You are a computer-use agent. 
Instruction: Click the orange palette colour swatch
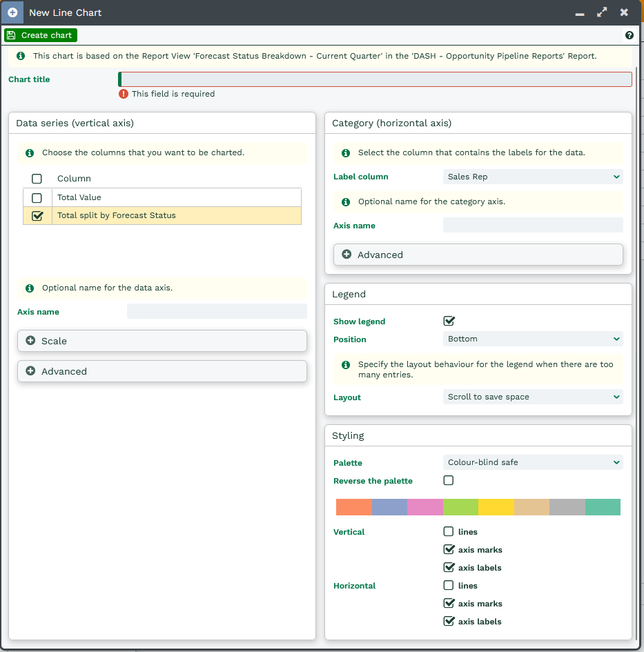pos(353,507)
